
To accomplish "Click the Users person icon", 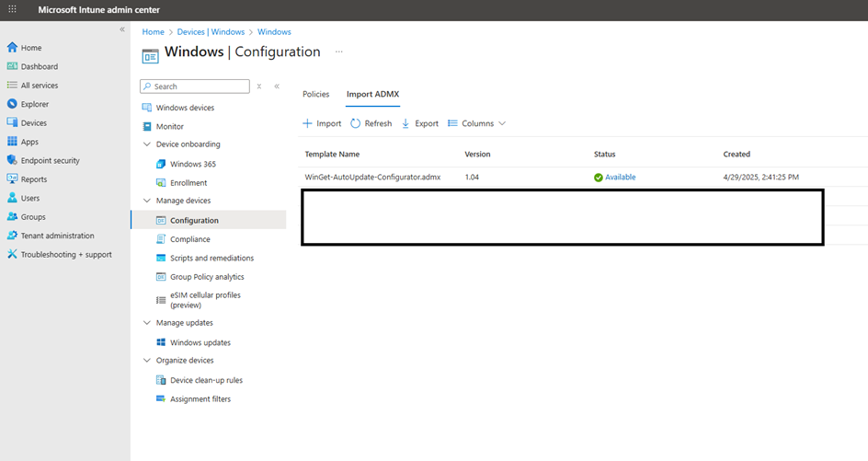I will (x=12, y=198).
